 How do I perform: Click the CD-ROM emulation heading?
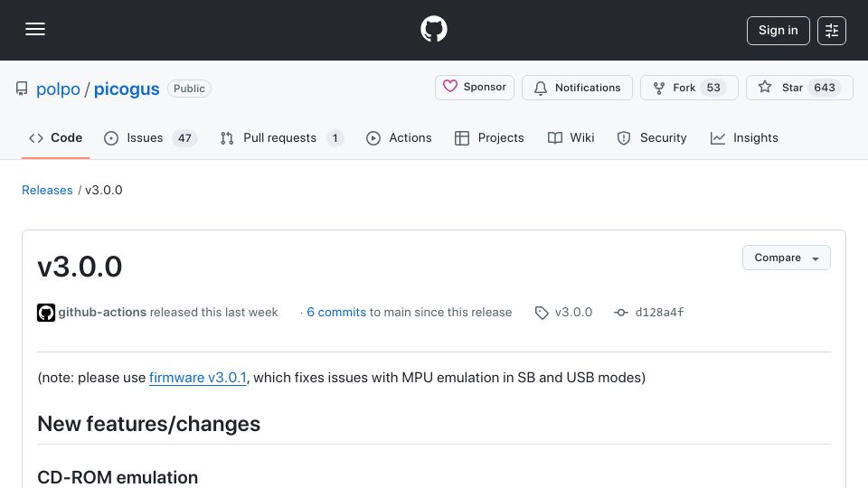click(x=118, y=477)
